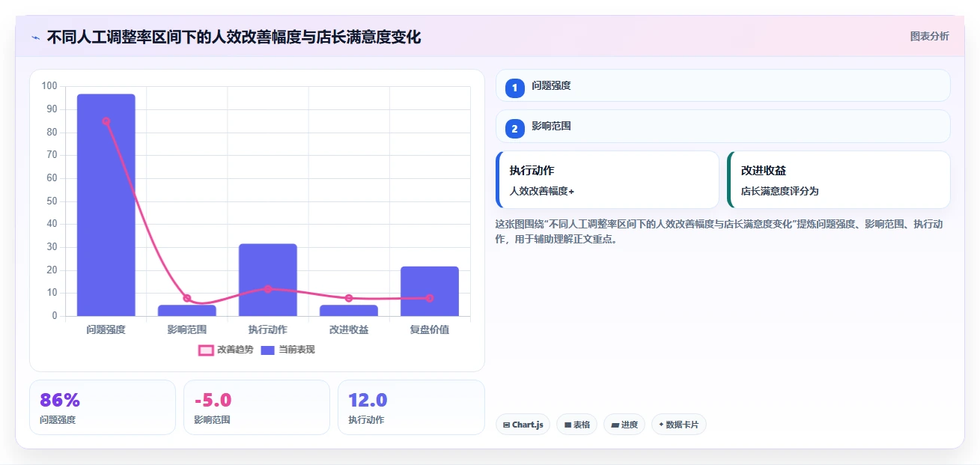The image size is (980, 465).
Task: Click the 100 y-axis value
Action: click(49, 86)
